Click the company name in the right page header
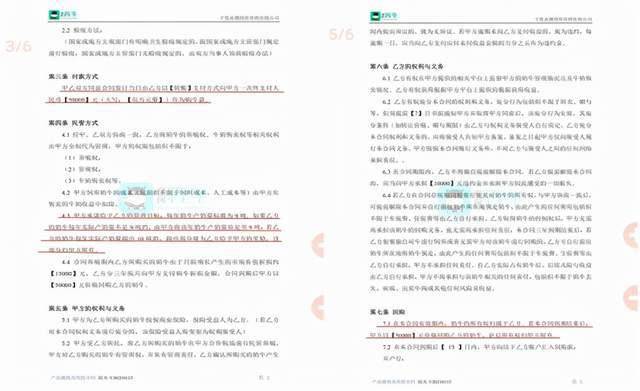The height and width of the screenshot is (391, 640). coord(564,19)
